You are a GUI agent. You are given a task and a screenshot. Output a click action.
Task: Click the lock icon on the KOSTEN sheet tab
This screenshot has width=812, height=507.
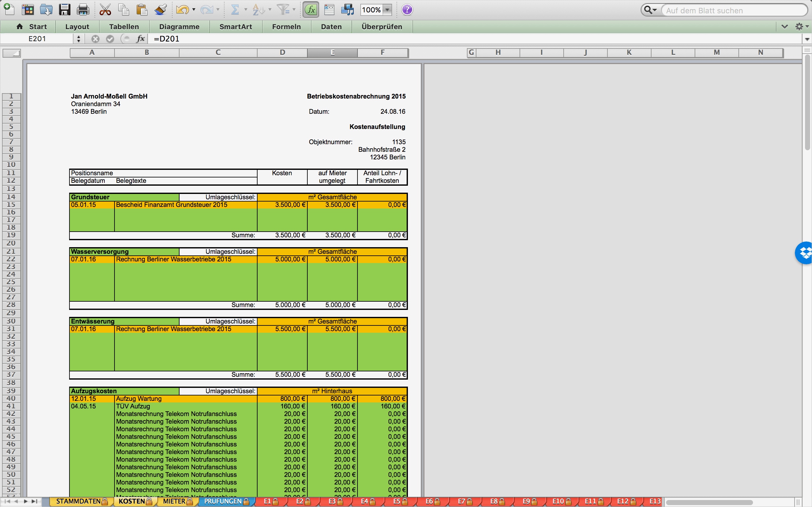point(149,501)
